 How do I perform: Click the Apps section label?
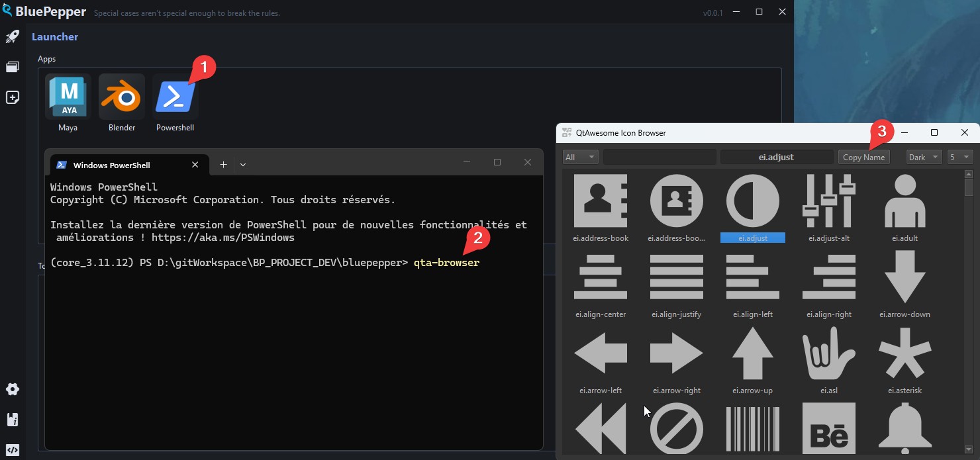(x=46, y=59)
